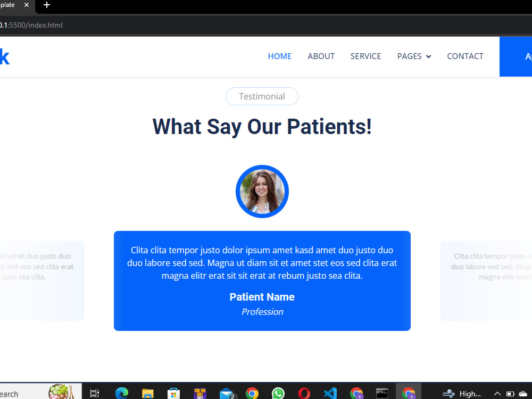This screenshot has height=399, width=532.
Task: Click the 'What Say Our Patients!' heading
Action: click(262, 127)
